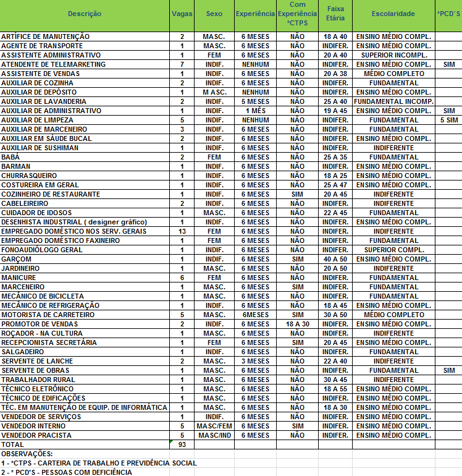Click the '5 SIM' PCD cell
This screenshot has width=462, height=476.
(448, 120)
